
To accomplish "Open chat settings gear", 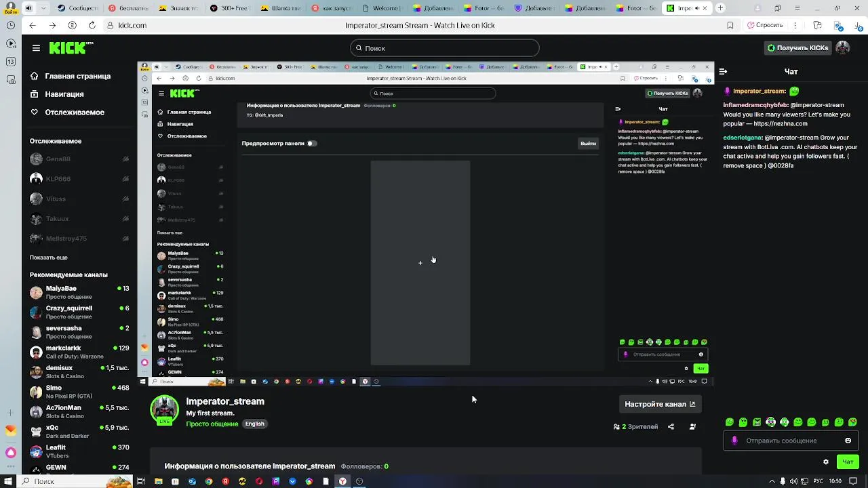I will point(825,462).
